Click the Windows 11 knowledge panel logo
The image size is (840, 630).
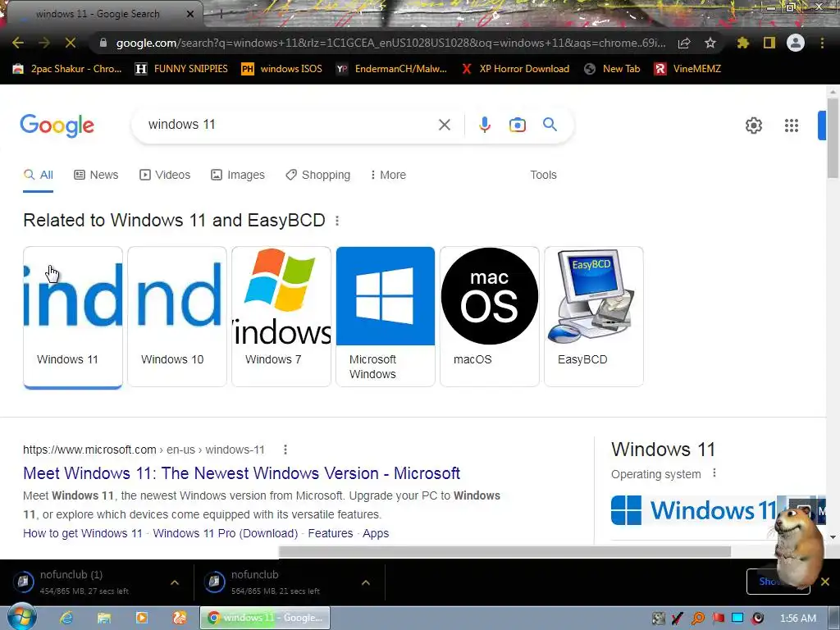point(694,510)
